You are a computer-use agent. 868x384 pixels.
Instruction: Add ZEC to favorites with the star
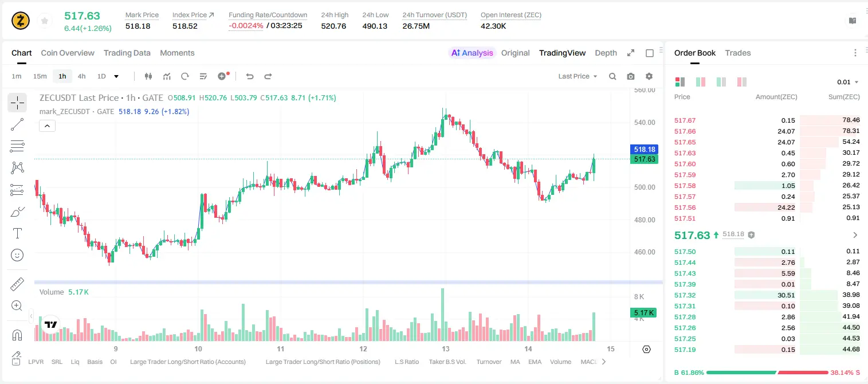point(44,21)
